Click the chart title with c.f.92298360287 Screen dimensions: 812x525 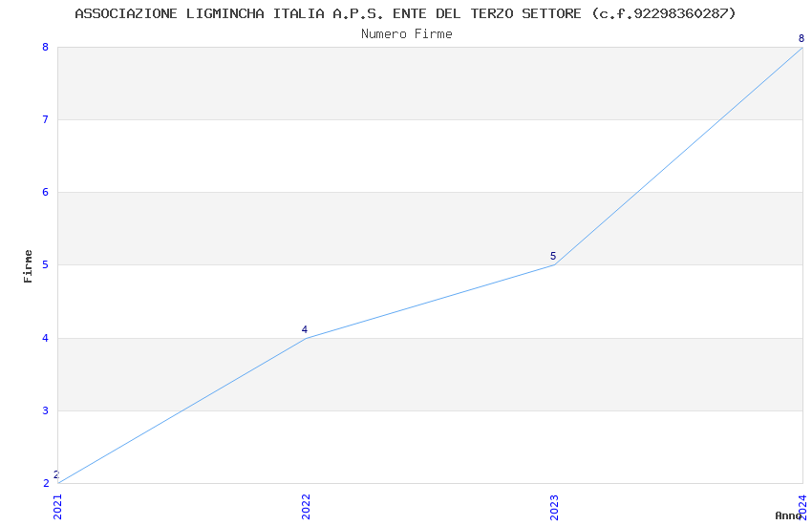[x=405, y=13]
